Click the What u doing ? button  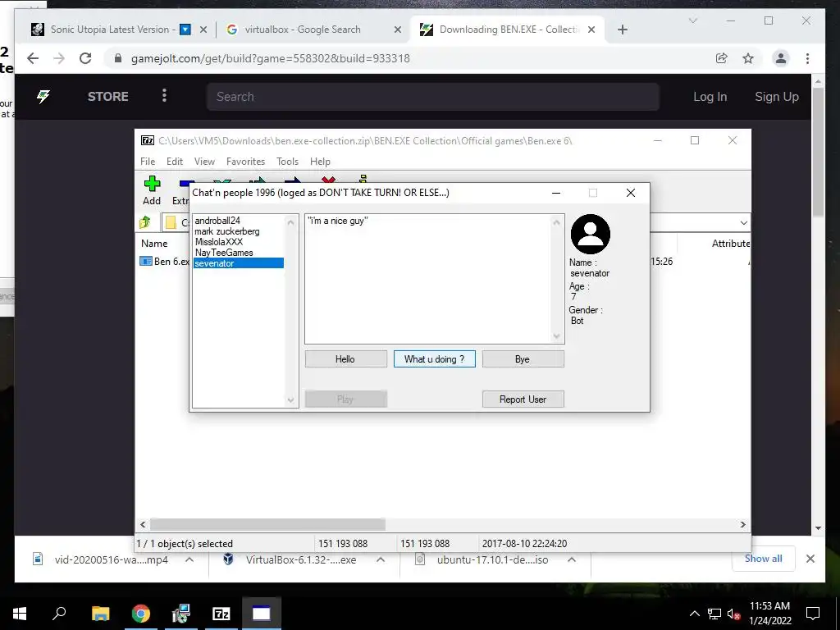(x=435, y=359)
